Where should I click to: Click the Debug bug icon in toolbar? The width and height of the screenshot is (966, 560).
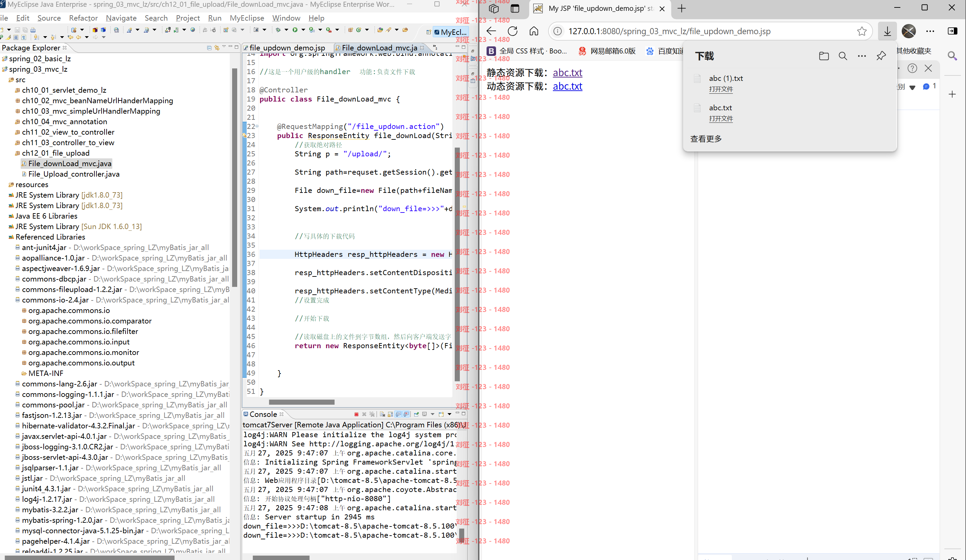click(278, 30)
